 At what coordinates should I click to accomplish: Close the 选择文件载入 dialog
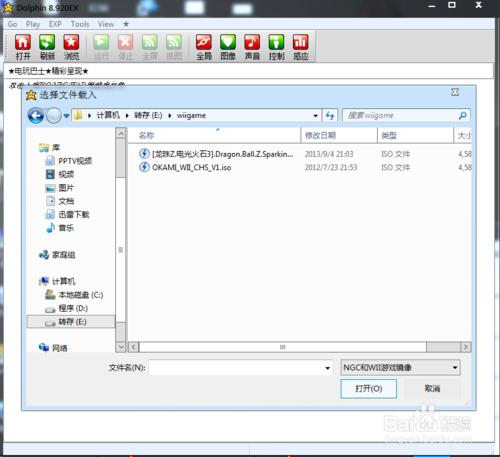[455, 92]
